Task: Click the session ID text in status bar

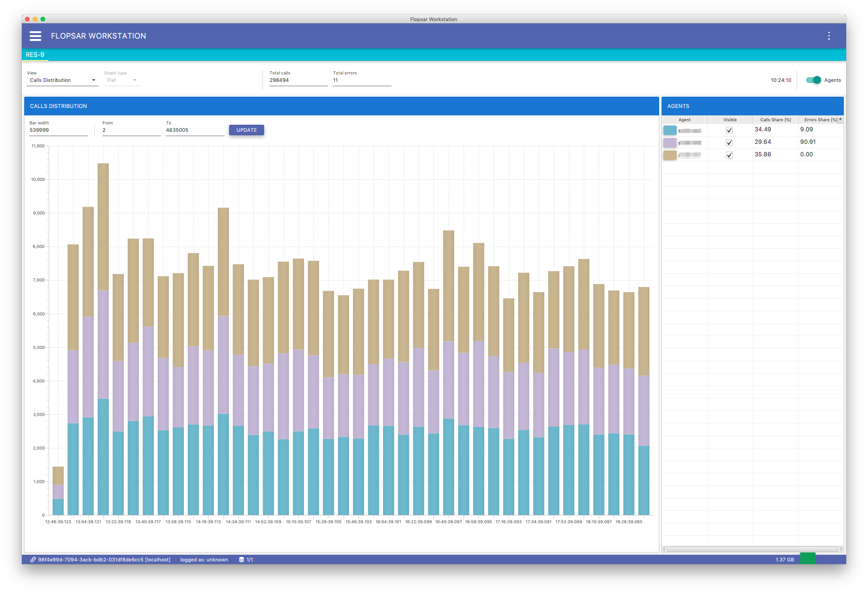Action: (104, 559)
